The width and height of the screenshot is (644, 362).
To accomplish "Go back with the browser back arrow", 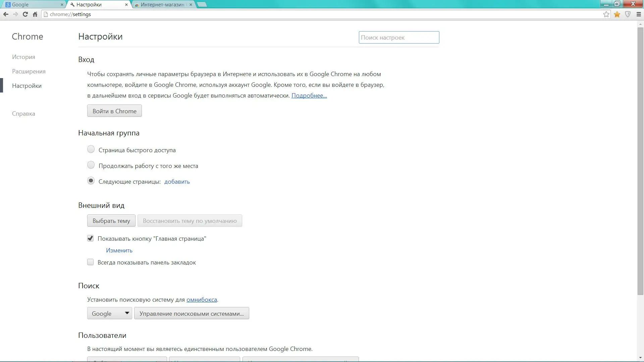I will (6, 14).
